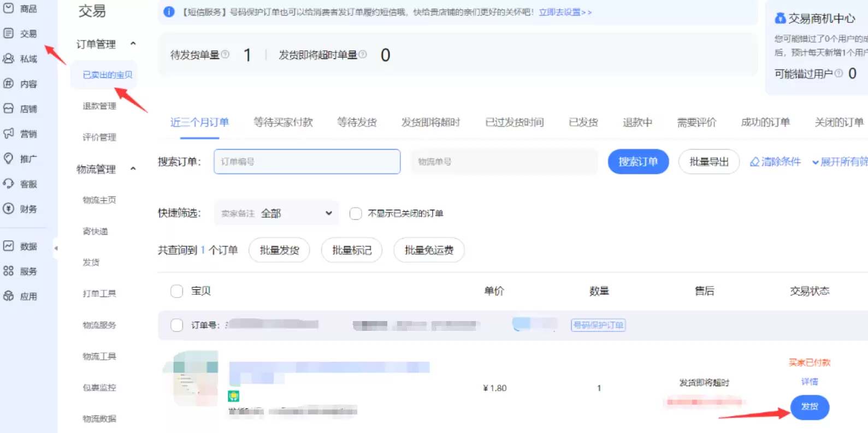Click the 交易 sidebar icon
The image size is (868, 433).
click(9, 33)
